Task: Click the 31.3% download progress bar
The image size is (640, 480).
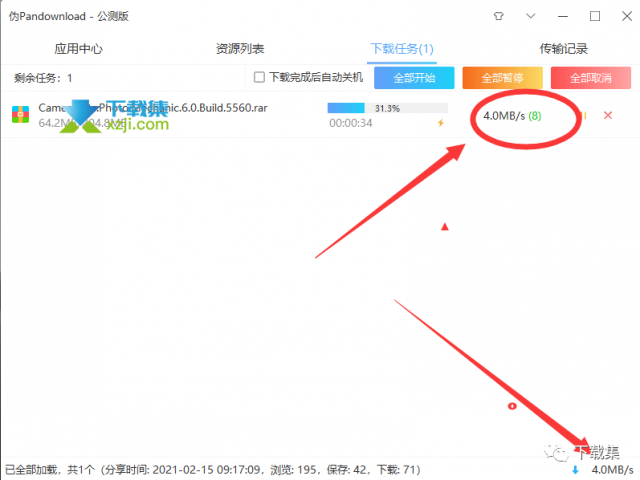Action: 387,108
